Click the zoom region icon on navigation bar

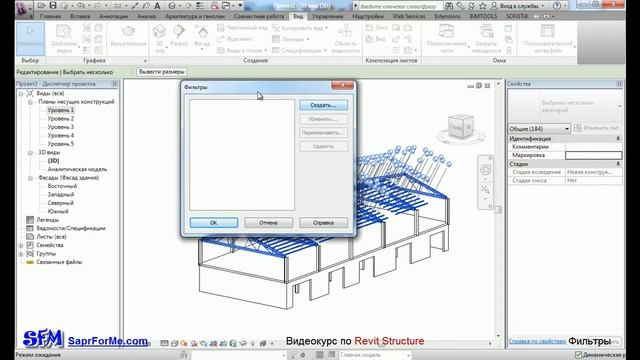click(485, 190)
